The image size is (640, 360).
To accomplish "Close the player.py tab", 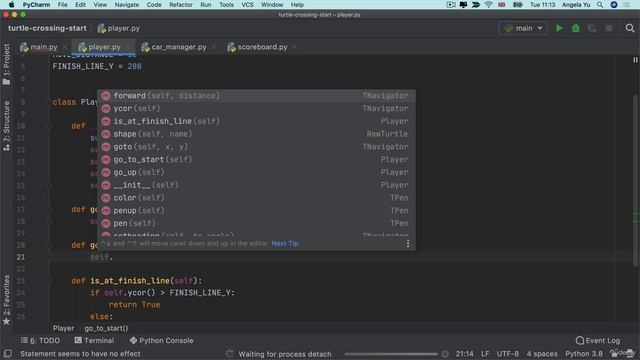I will 127,47.
